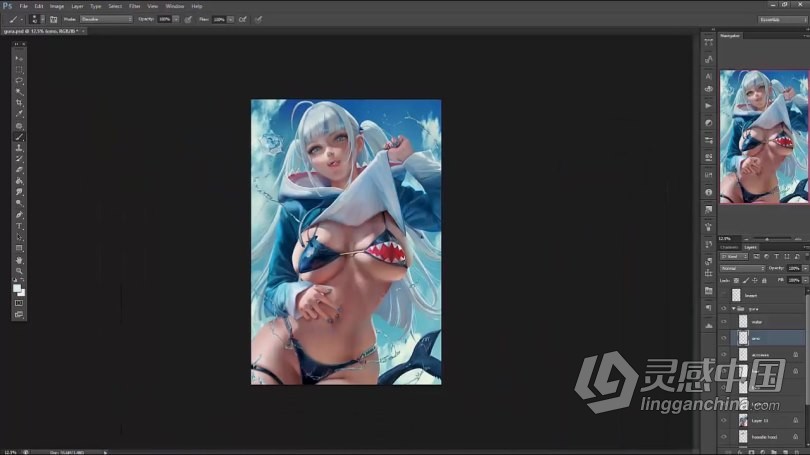Open the Image menu
810x455 pixels.
point(57,6)
